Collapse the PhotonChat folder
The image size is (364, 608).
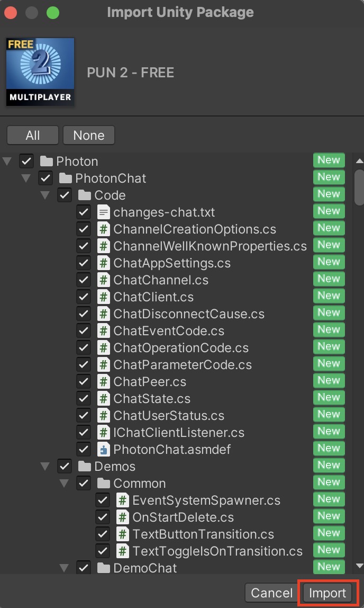[x=26, y=178]
